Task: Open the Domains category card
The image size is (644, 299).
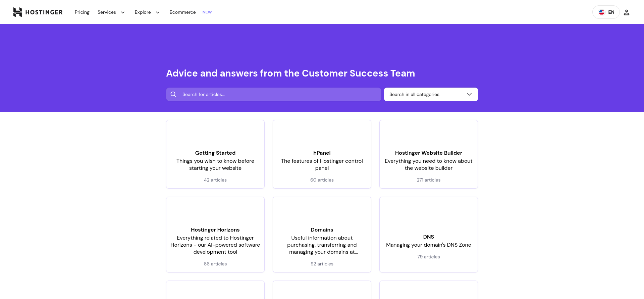Action: (x=322, y=235)
